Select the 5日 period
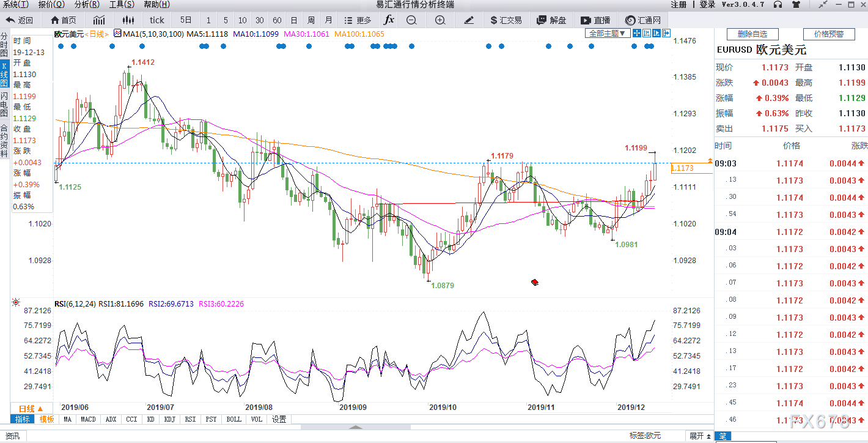Screen dimensions: 868x443 point(186,20)
